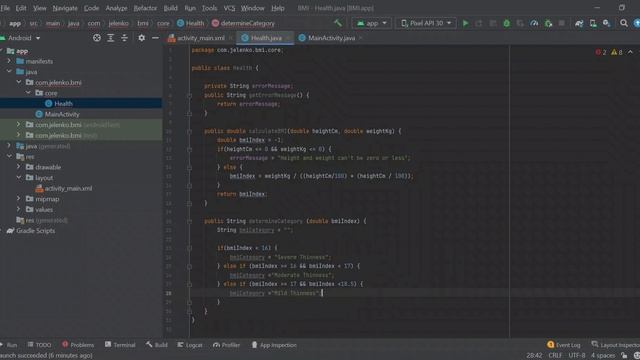Open Build tool window at bottom

tap(157, 345)
